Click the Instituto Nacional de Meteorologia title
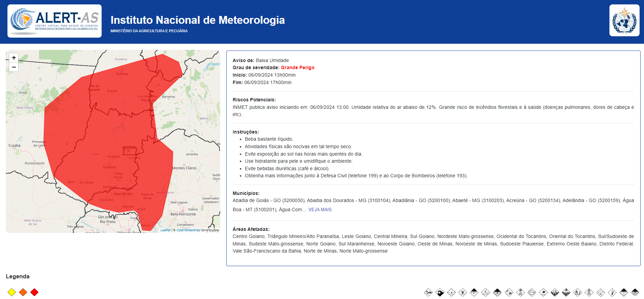Screen dimensions: 644x299 click(198, 20)
